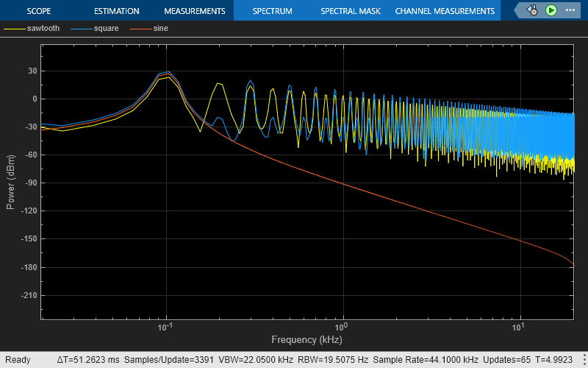This screenshot has height=368, width=588.
Task: Hide the sine trace via the legend
Action: click(x=160, y=29)
